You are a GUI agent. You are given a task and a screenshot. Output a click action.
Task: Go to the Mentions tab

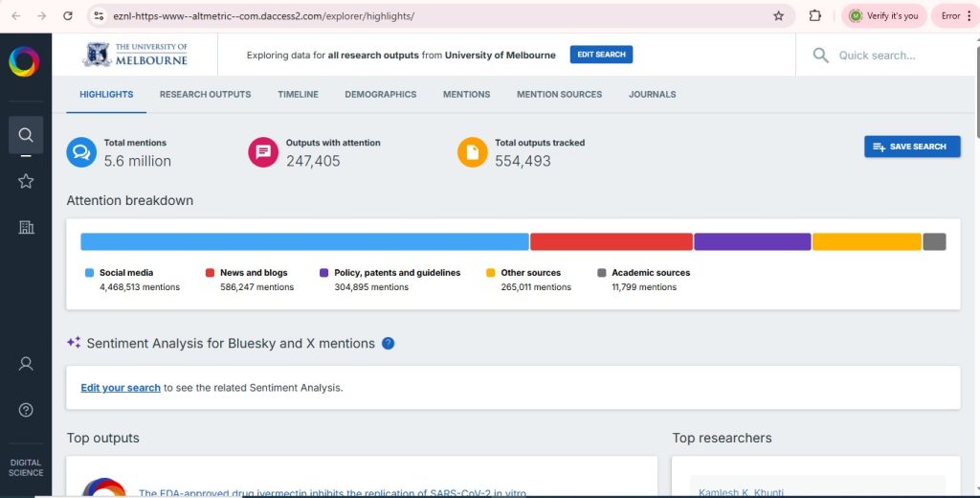(466, 95)
